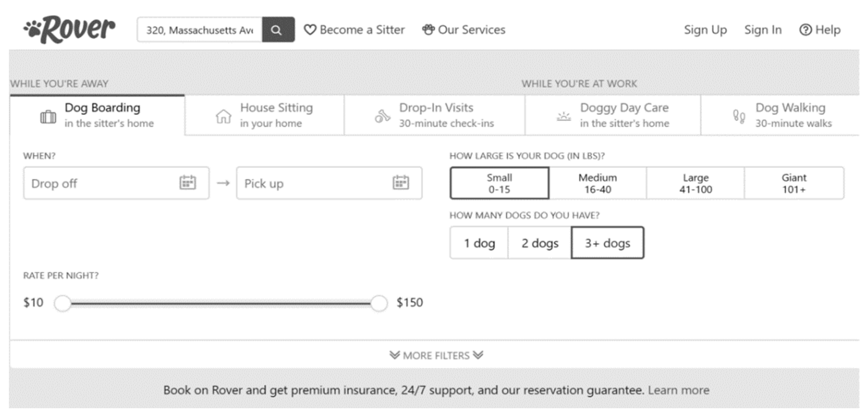Click the suitcase Dog Boarding icon
The image size is (868, 417).
pos(48,117)
